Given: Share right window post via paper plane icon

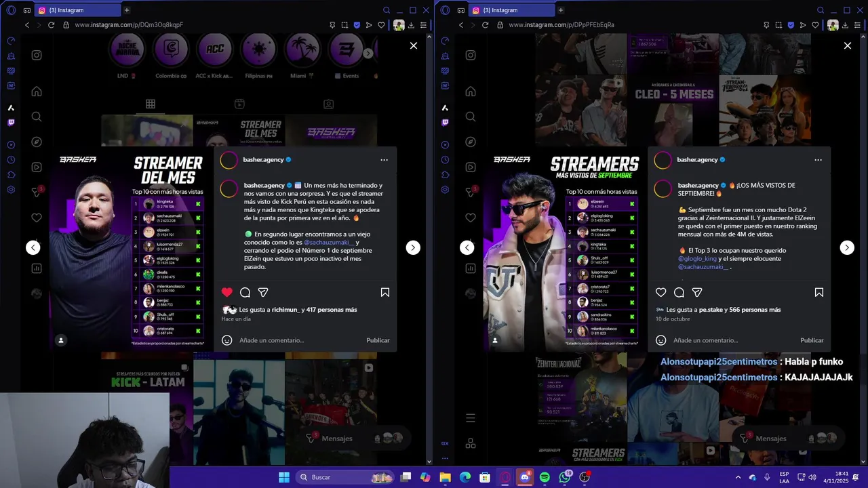Looking at the screenshot, I should [697, 292].
